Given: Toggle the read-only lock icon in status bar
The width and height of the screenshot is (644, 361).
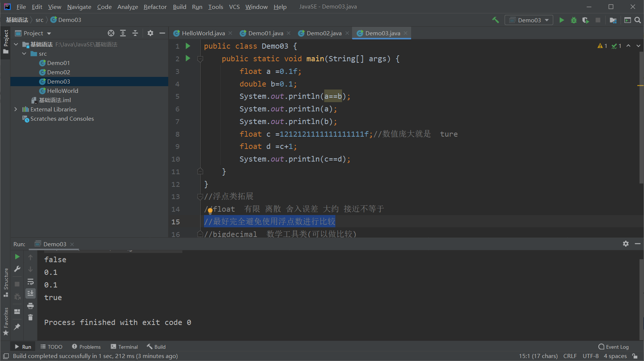Looking at the screenshot, I should point(635,356).
